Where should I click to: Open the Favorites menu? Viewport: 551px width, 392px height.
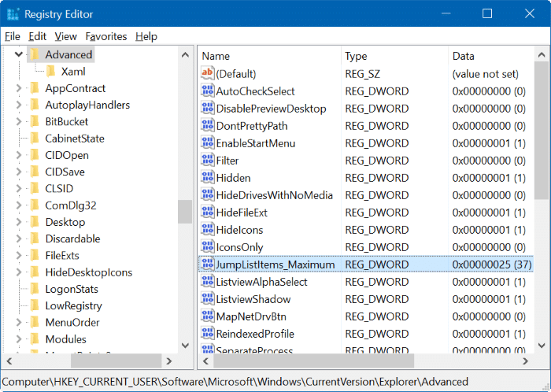[106, 36]
